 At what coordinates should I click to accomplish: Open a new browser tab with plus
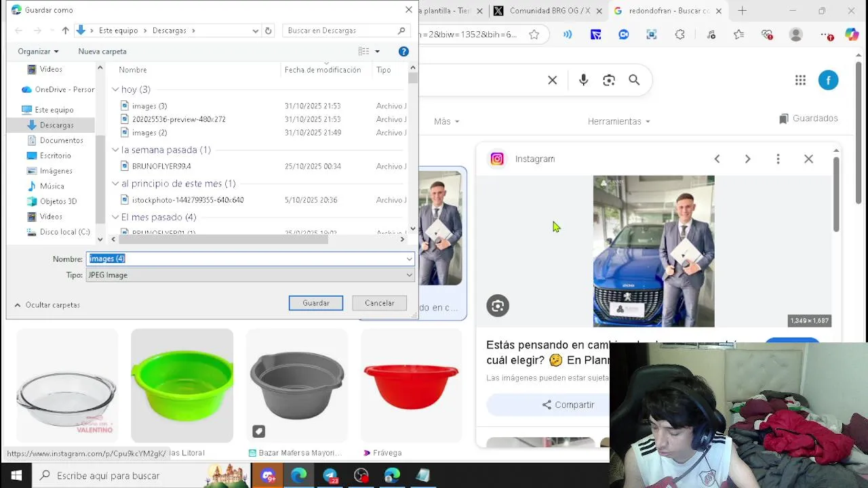(742, 11)
